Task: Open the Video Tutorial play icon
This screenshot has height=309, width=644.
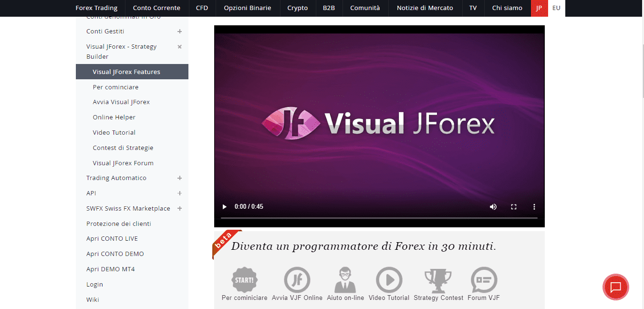Action: click(389, 280)
